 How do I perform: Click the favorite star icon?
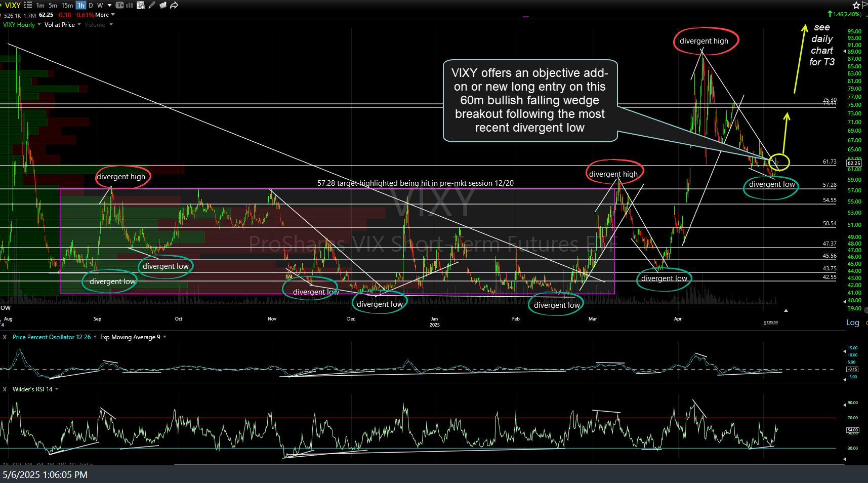(x=856, y=5)
